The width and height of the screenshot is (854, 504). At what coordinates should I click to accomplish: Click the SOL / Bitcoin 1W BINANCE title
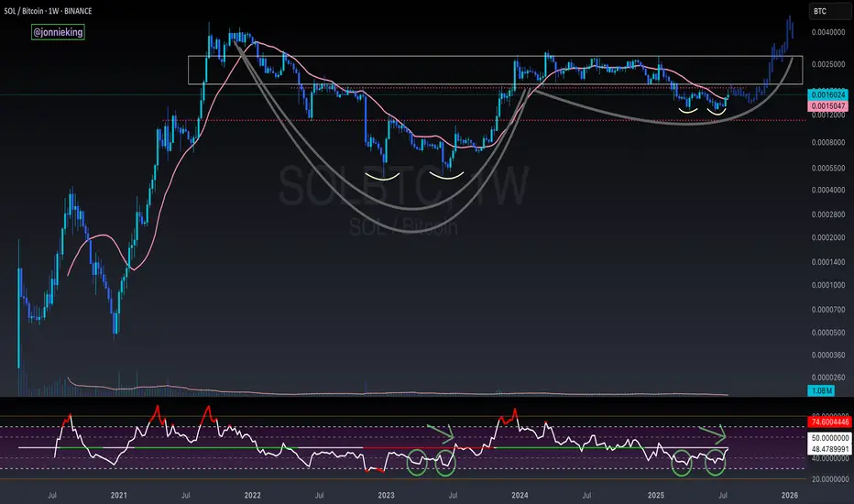(x=48, y=11)
